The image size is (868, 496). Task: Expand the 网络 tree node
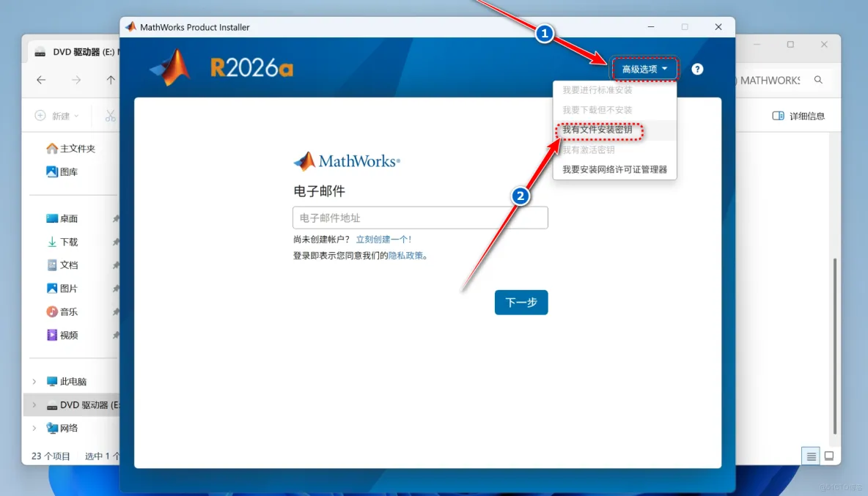34,428
